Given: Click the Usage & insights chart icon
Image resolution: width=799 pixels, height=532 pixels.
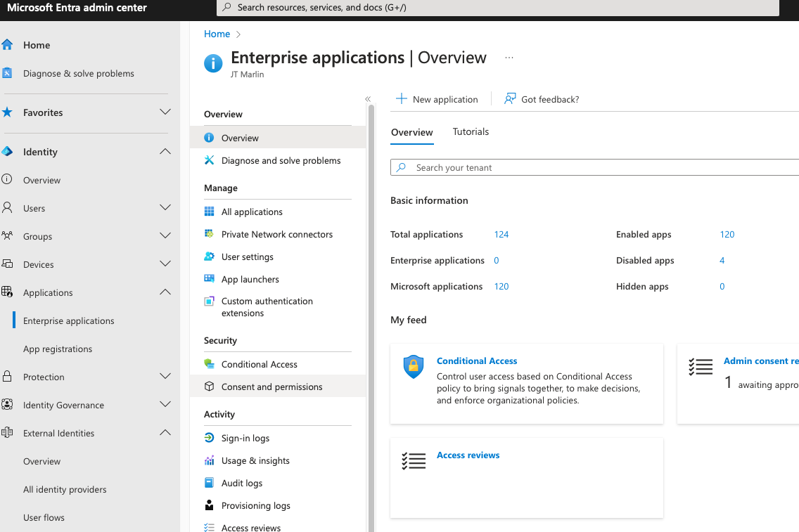Looking at the screenshot, I should point(209,460).
